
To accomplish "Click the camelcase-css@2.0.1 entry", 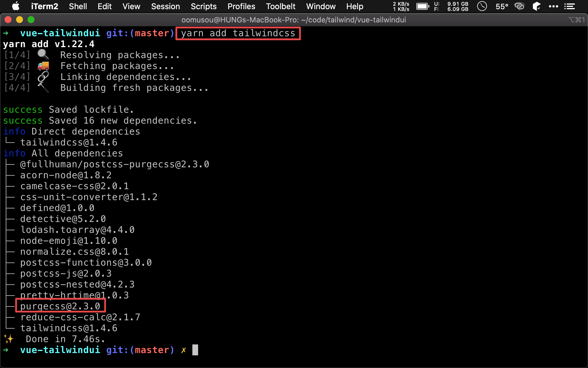I will 74,186.
